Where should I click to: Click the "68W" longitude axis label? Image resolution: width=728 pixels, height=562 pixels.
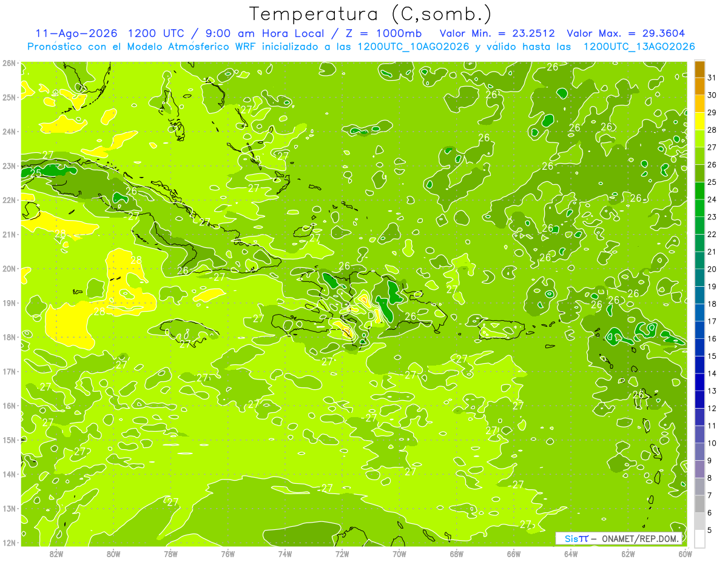[x=456, y=554]
